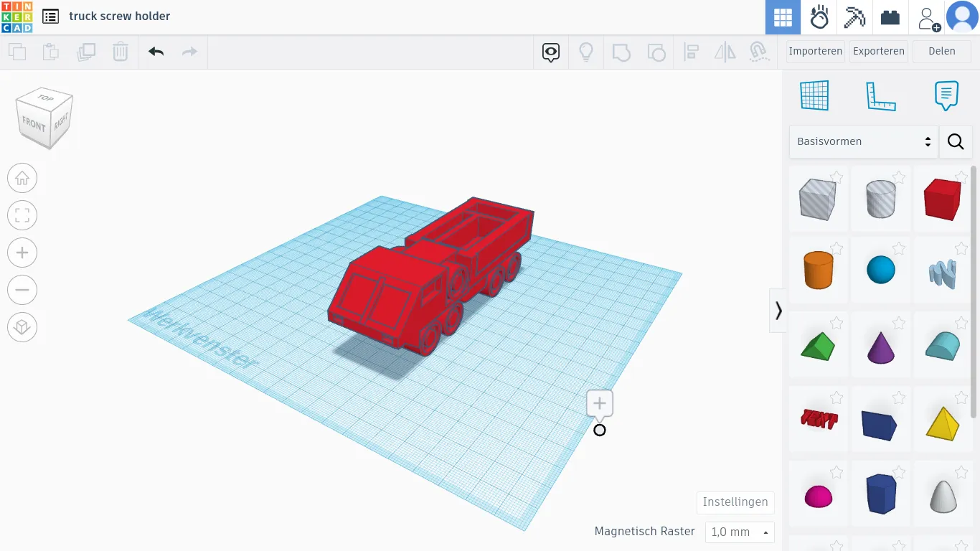This screenshot has height=551, width=980.
Task: Click the undo arrow
Action: click(x=156, y=52)
